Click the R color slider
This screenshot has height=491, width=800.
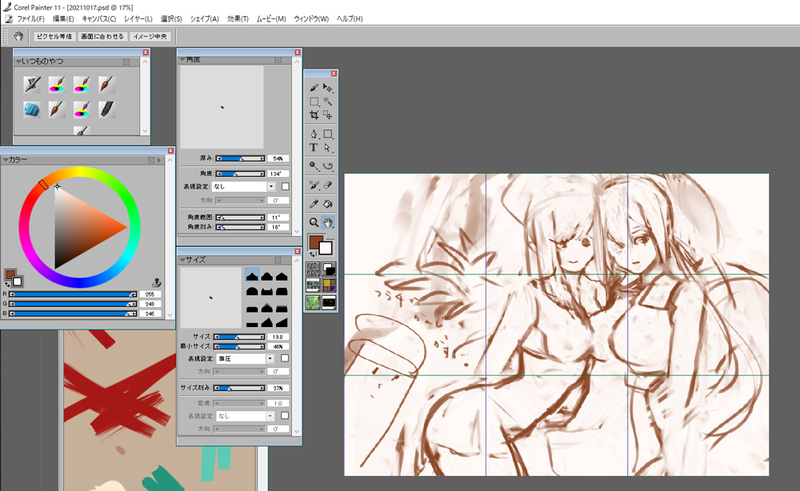point(73,294)
